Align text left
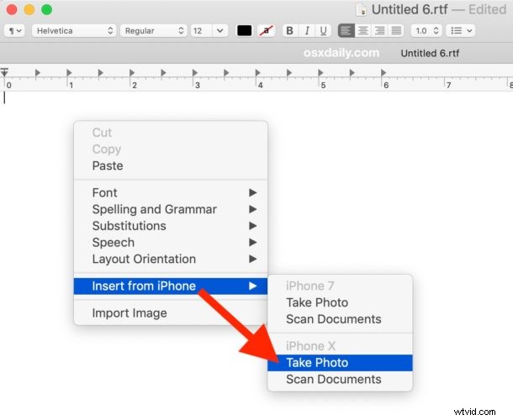The image size is (513, 420). point(346,31)
